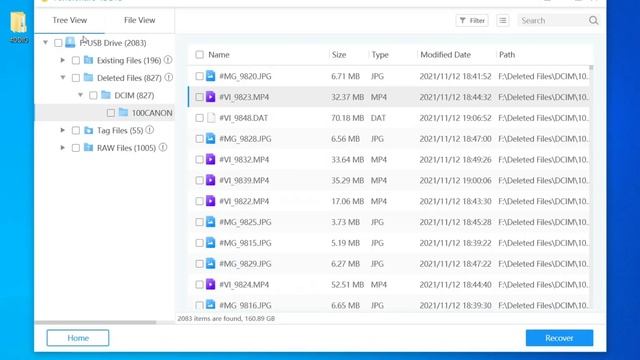Click the video icon of #VI_9824.MP4

[211, 284]
